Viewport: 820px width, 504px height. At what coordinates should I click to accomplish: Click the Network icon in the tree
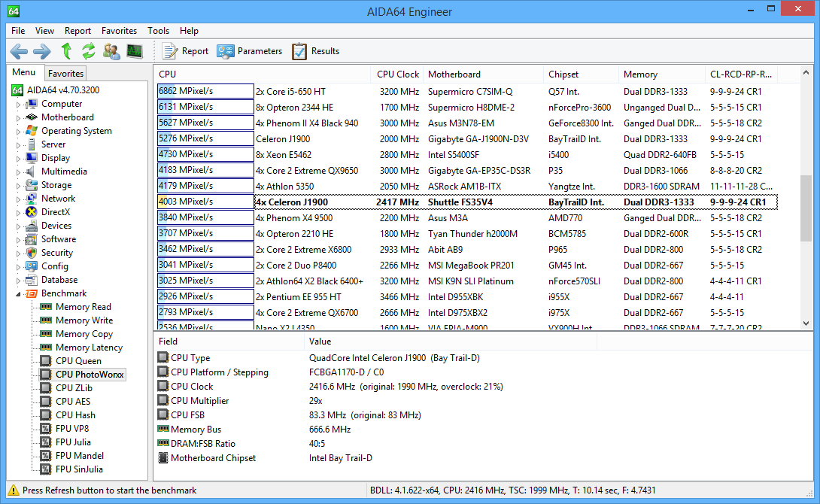tap(32, 199)
